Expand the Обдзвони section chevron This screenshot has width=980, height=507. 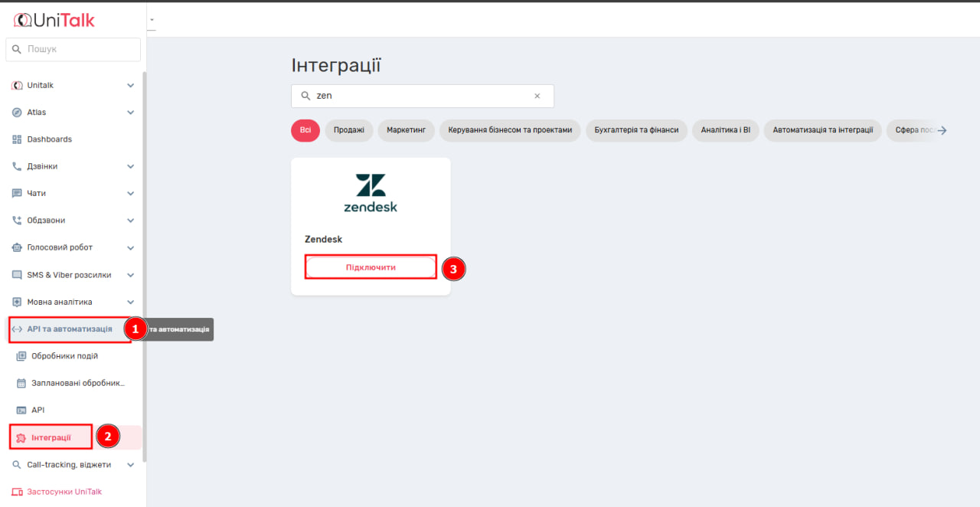(x=130, y=221)
